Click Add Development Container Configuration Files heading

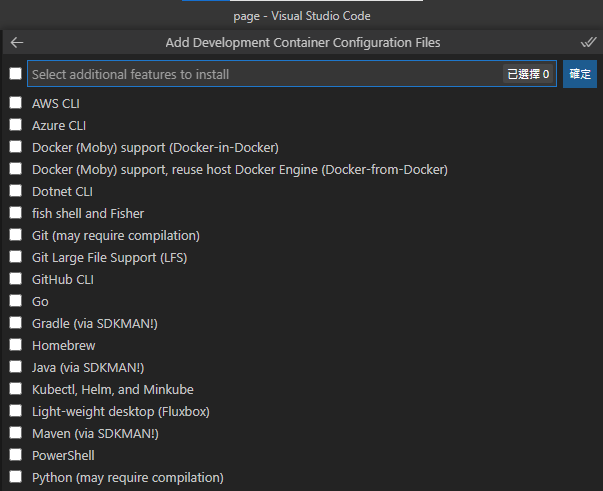(303, 42)
